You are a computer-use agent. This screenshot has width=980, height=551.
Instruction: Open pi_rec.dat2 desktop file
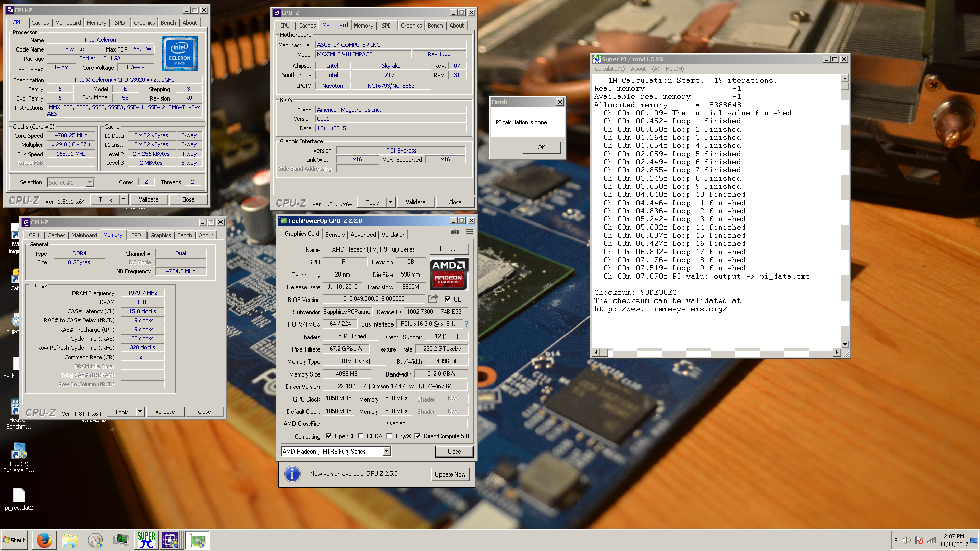[19, 498]
